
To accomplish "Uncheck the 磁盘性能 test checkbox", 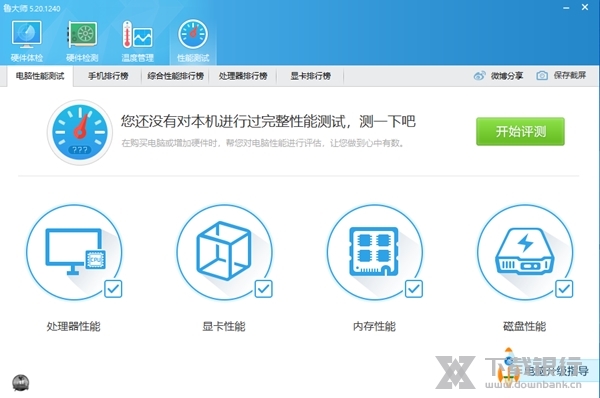I will tap(564, 289).
